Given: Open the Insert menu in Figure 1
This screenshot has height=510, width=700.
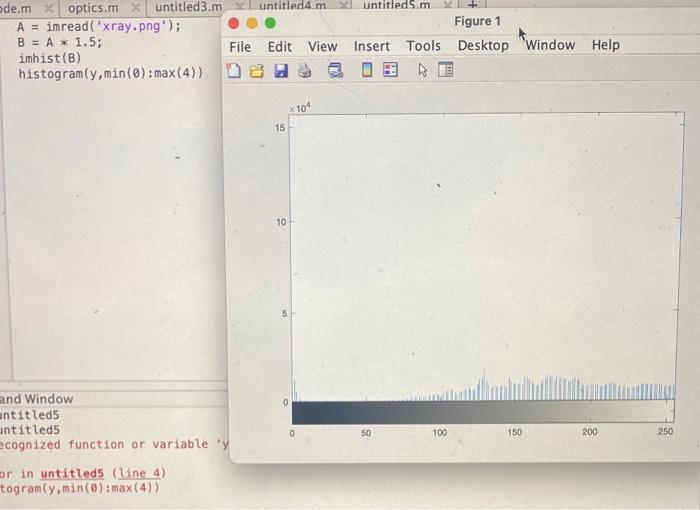Looking at the screenshot, I should click(372, 46).
